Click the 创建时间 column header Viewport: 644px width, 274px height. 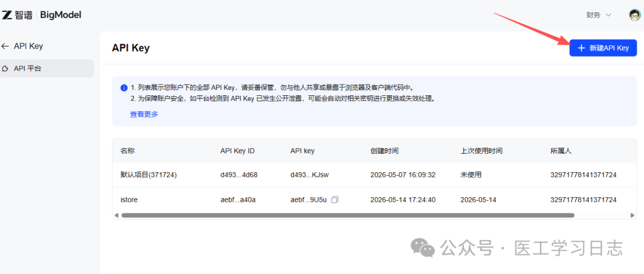click(385, 151)
